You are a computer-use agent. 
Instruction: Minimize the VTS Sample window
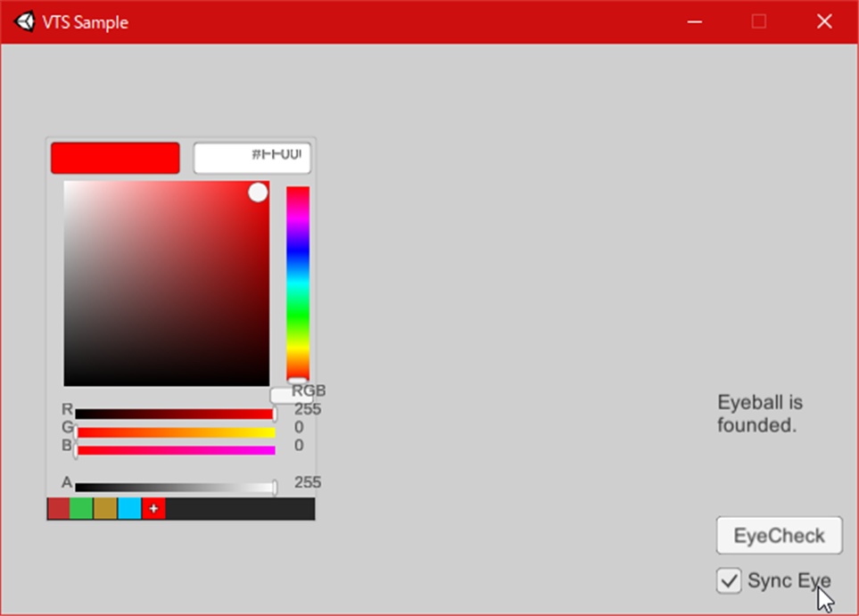click(695, 22)
